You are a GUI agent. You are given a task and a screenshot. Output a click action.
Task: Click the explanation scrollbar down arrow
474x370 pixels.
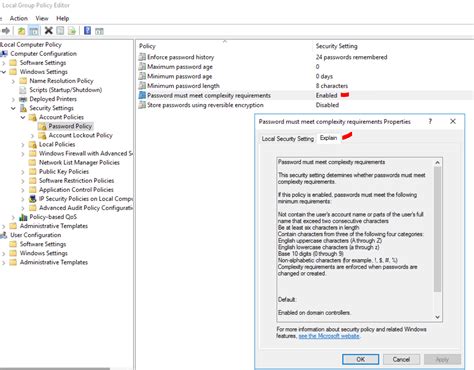(x=437, y=317)
